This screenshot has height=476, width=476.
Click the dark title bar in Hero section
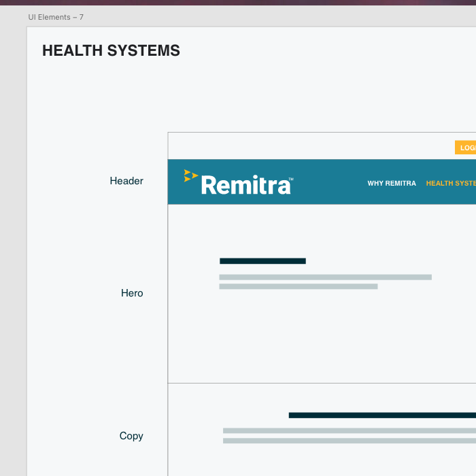coord(262,261)
